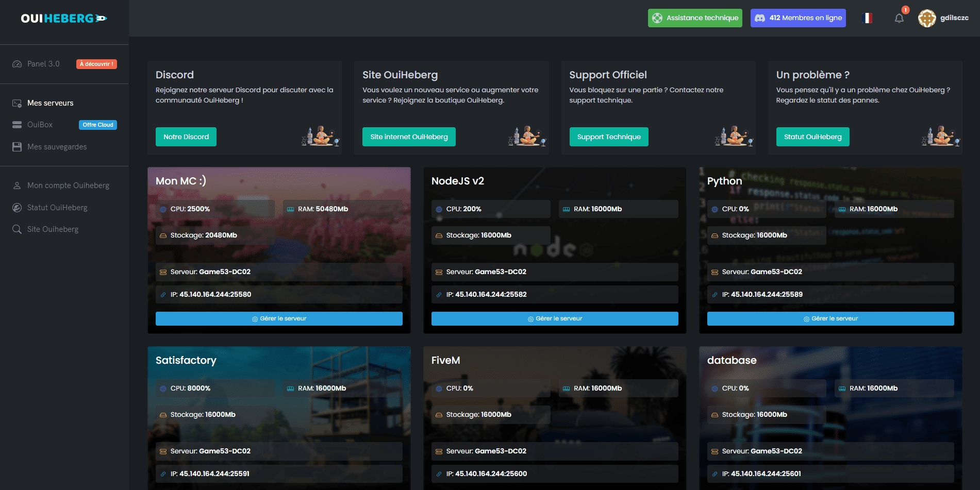Click the OuiBox sidebar icon

[17, 125]
